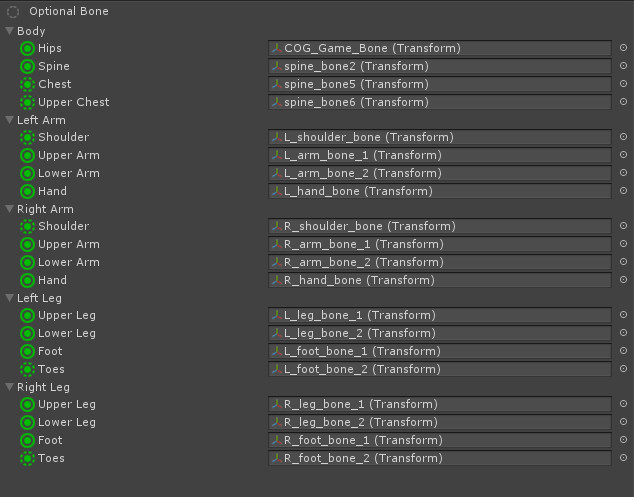The width and height of the screenshot is (634, 497).
Task: Select the spine_bone2 transform field
Action: (x=440, y=66)
